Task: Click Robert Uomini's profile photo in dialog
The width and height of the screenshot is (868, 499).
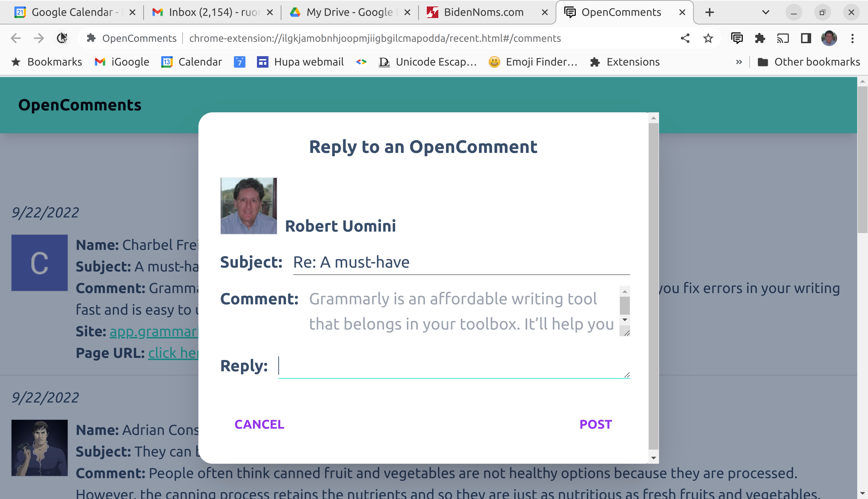Action: pyautogui.click(x=249, y=206)
